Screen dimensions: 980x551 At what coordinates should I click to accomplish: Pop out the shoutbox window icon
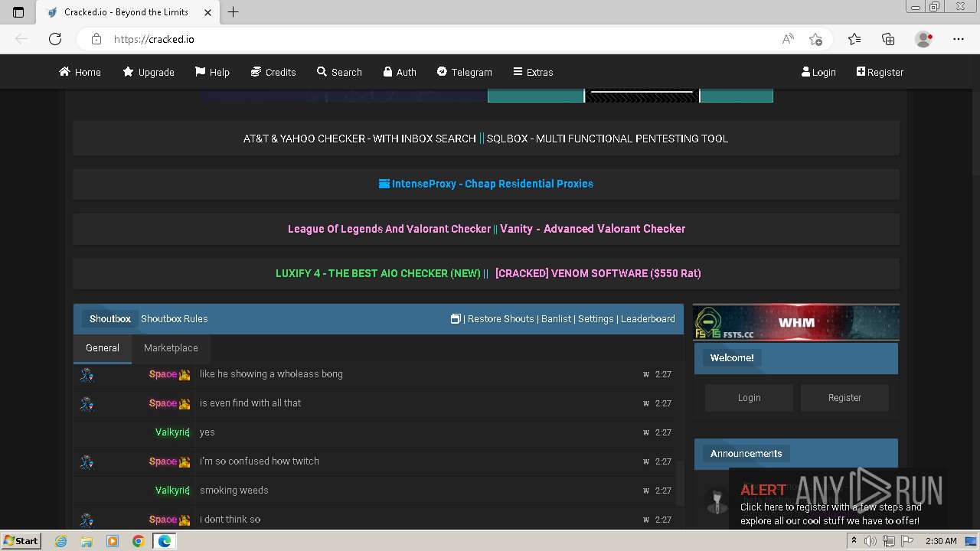(x=456, y=318)
